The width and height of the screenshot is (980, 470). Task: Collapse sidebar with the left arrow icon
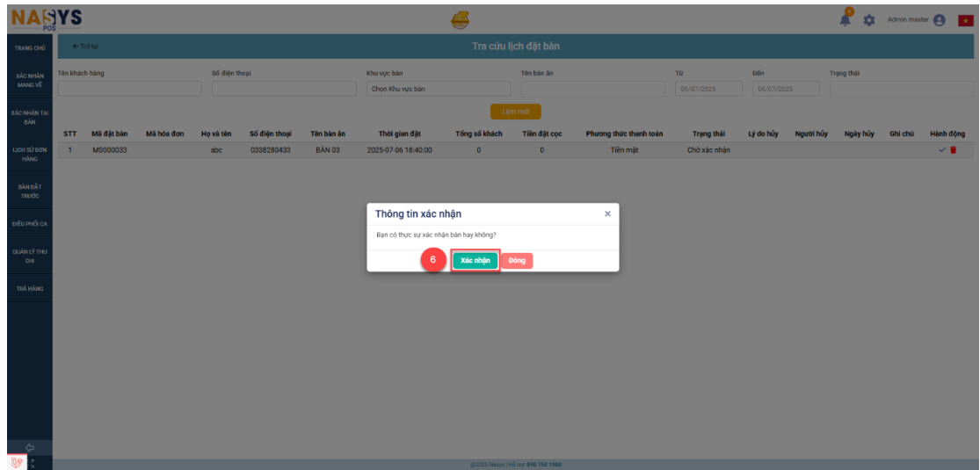pos(29,446)
